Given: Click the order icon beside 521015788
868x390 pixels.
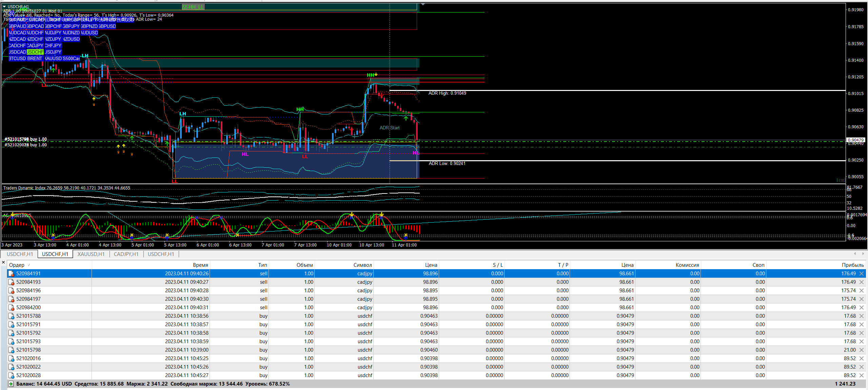Looking at the screenshot, I should click(11, 316).
